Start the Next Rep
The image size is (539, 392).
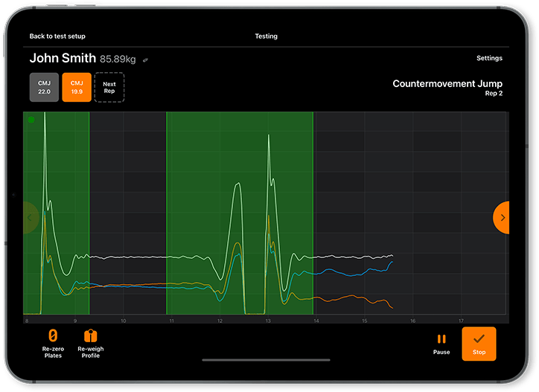coord(109,87)
